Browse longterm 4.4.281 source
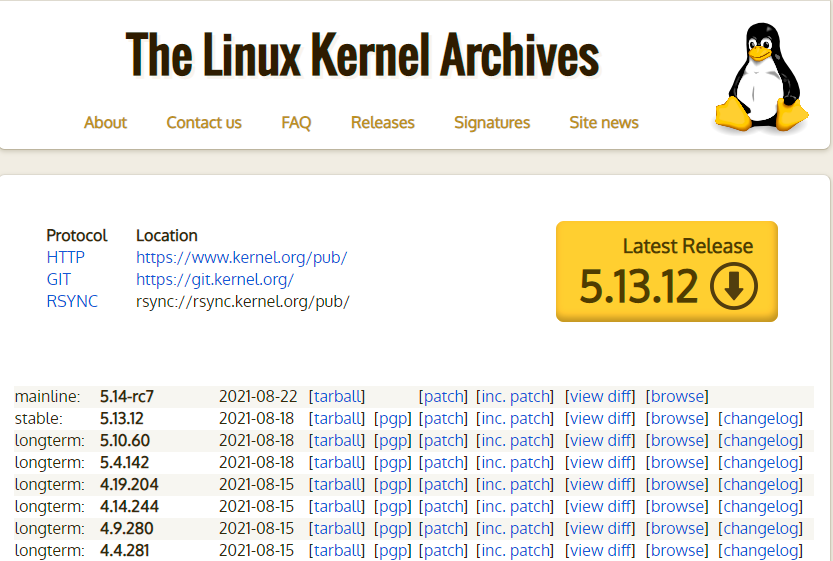Image resolution: width=833 pixels, height=561 pixels. point(677,551)
